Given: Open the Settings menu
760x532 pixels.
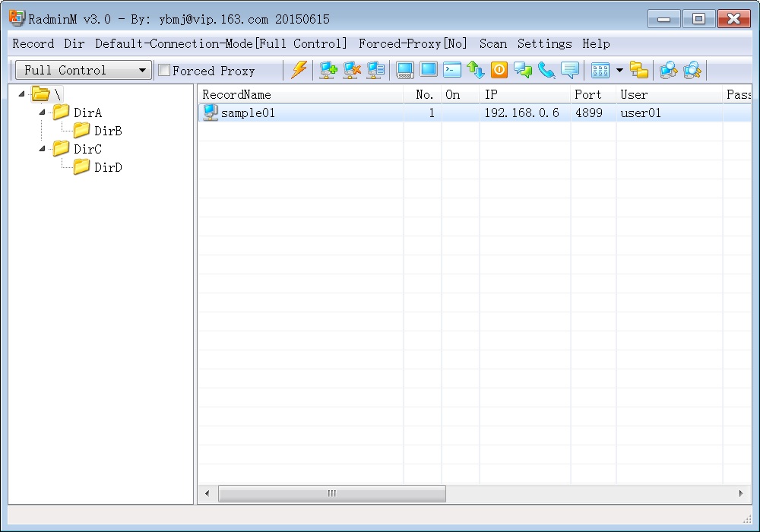Looking at the screenshot, I should coord(544,44).
